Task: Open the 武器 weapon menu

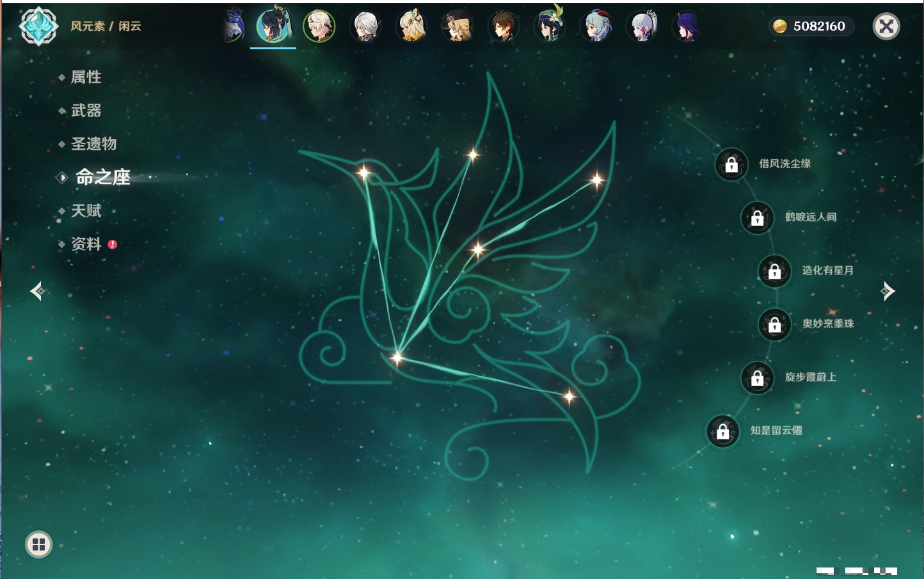Action: (86, 111)
